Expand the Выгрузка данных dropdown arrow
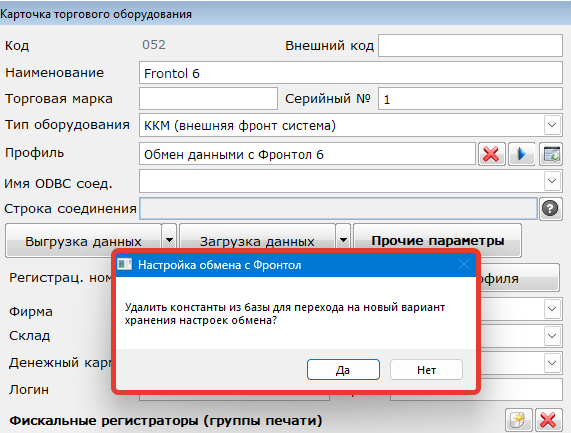Image resolution: width=571 pixels, height=433 pixels. tap(169, 240)
